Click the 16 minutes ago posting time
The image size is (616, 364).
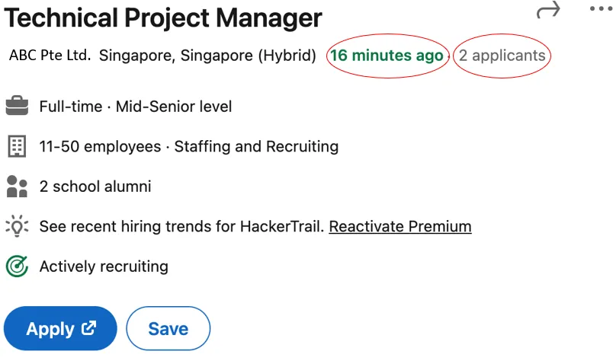(387, 56)
